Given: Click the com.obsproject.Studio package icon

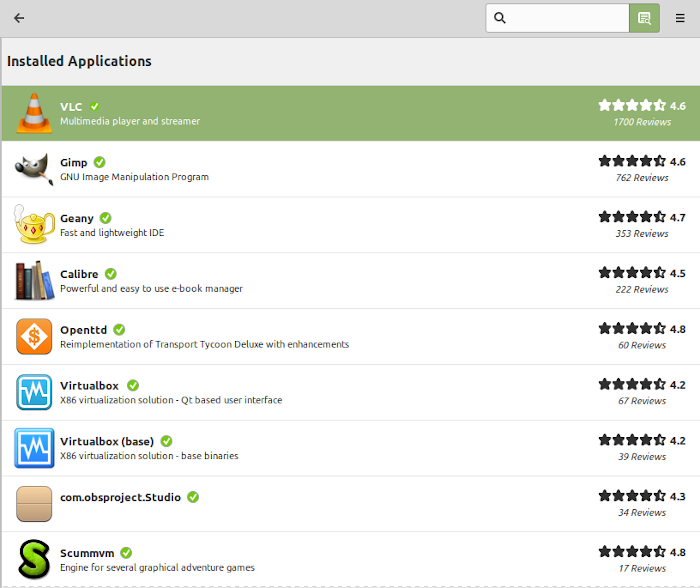Looking at the screenshot, I should [x=33, y=504].
